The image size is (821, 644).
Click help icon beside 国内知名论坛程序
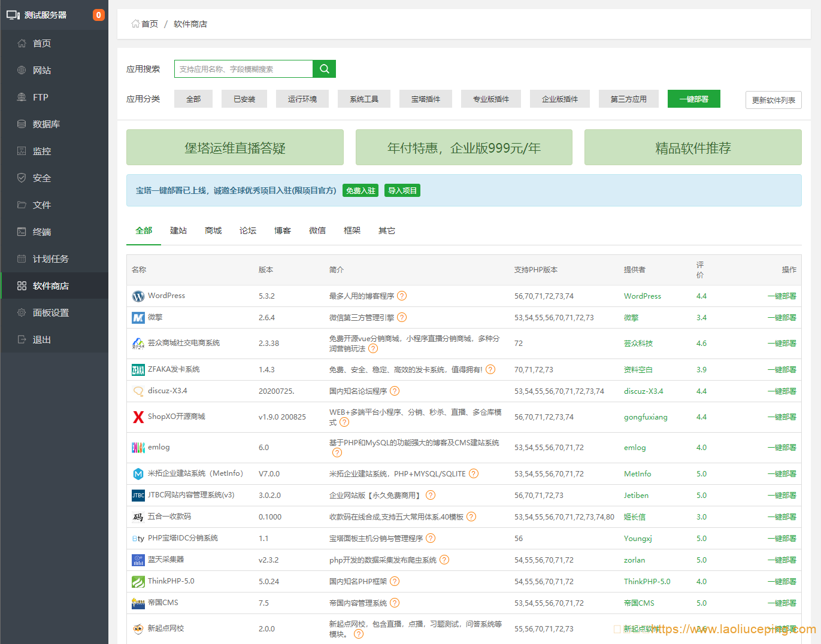[x=395, y=391]
